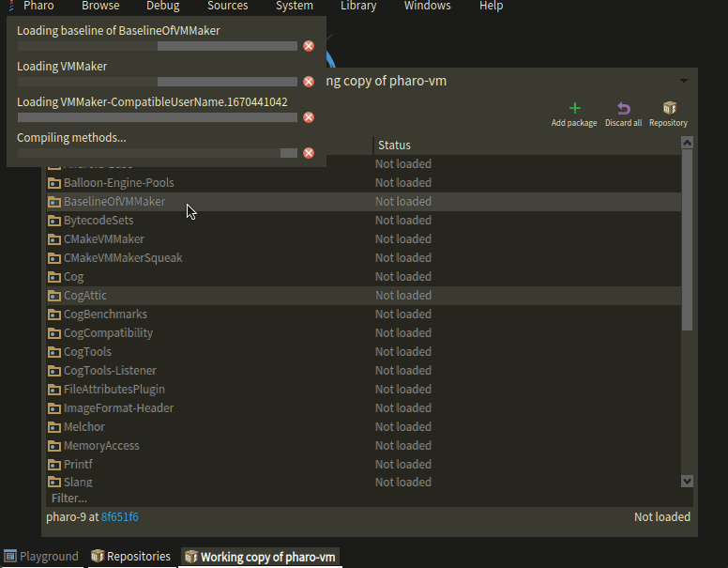Select the CogAttic package name
728x568 pixels.
[x=85, y=296]
